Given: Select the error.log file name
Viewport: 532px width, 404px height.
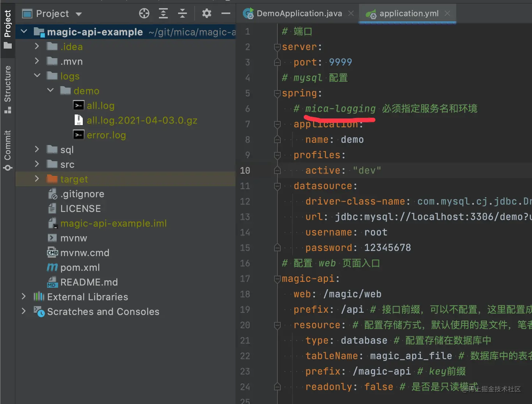Looking at the screenshot, I should [106, 135].
